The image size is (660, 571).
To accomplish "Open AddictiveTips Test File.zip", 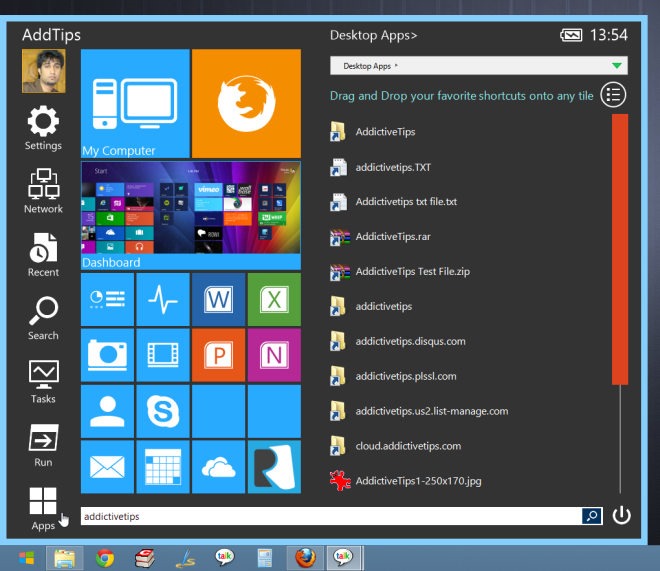I will point(400,271).
